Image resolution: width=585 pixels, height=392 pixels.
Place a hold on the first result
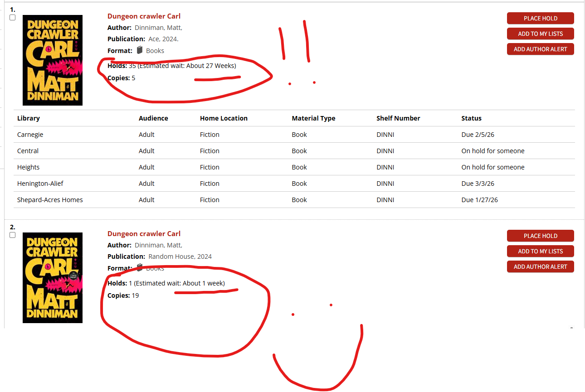pos(540,19)
